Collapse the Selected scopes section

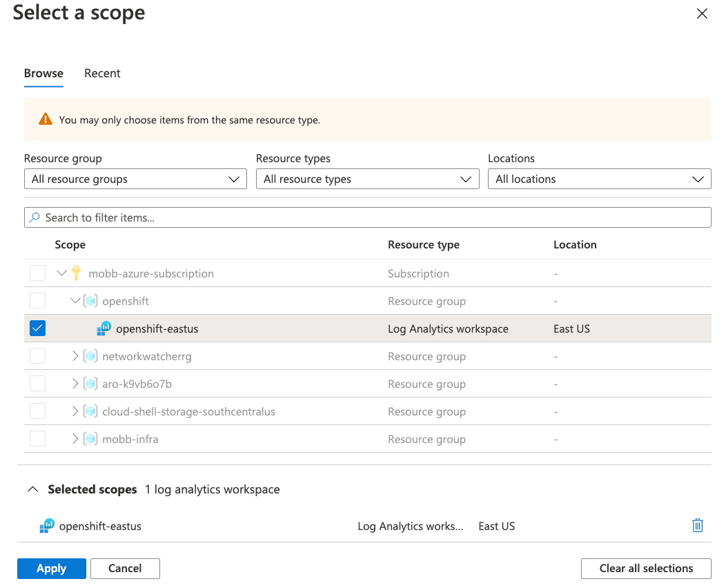(x=32, y=489)
